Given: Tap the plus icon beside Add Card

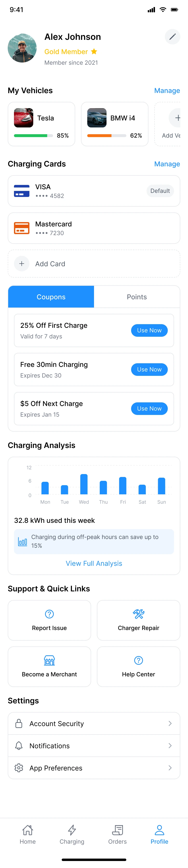Looking at the screenshot, I should click(x=22, y=264).
